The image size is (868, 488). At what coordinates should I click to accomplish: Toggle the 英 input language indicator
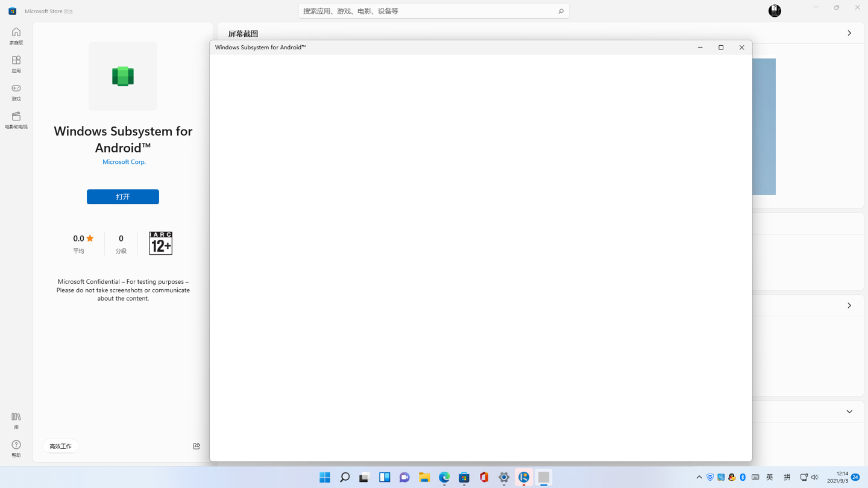(770, 477)
